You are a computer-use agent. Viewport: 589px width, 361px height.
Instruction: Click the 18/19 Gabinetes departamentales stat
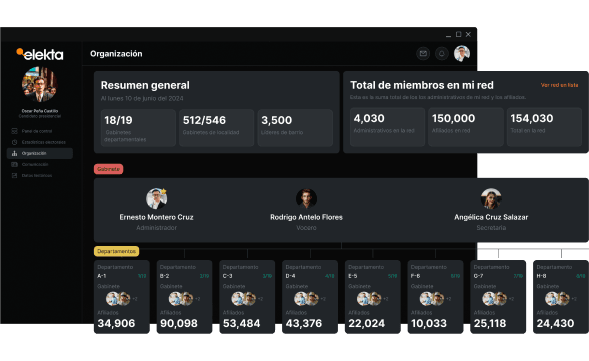coord(138,128)
